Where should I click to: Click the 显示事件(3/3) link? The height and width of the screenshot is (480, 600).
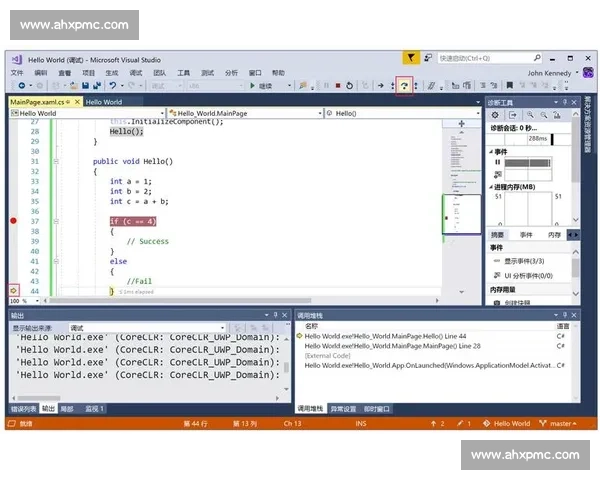coord(524,261)
